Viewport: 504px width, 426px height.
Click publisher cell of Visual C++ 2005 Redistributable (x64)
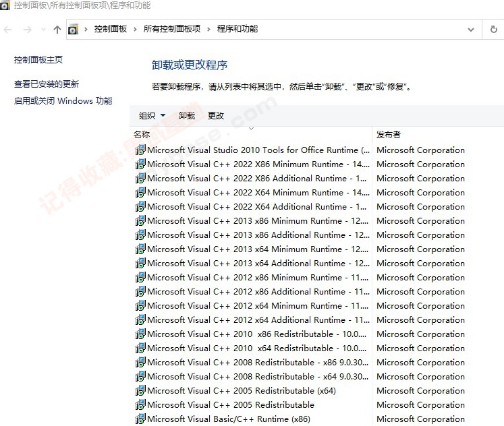click(421, 390)
